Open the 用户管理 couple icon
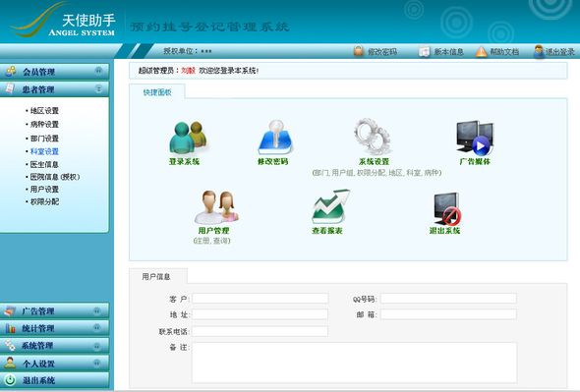 click(216, 206)
